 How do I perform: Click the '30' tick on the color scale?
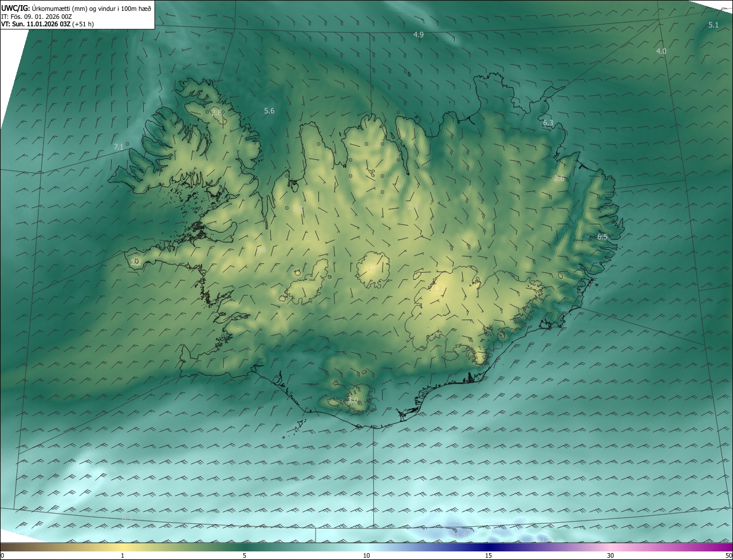click(x=610, y=556)
